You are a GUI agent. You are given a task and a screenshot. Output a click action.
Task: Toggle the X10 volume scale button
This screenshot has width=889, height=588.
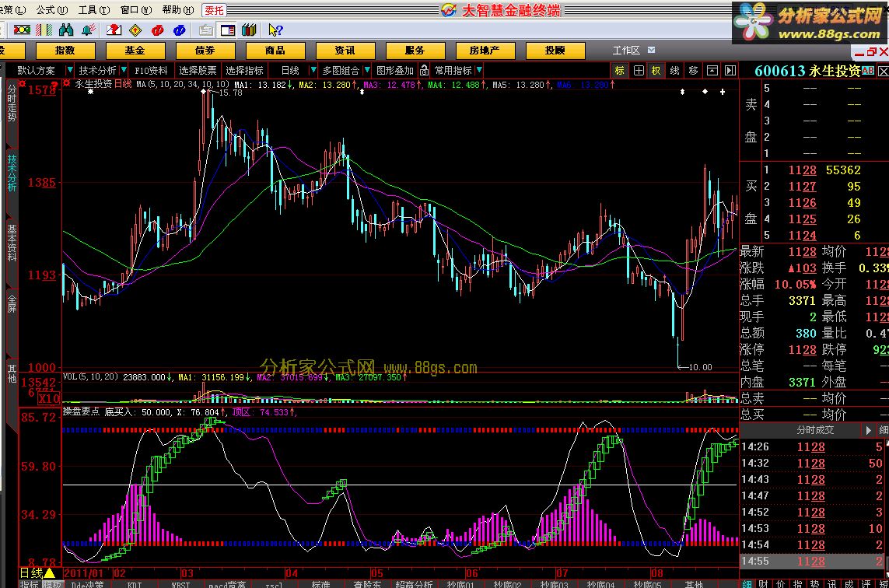(49, 399)
